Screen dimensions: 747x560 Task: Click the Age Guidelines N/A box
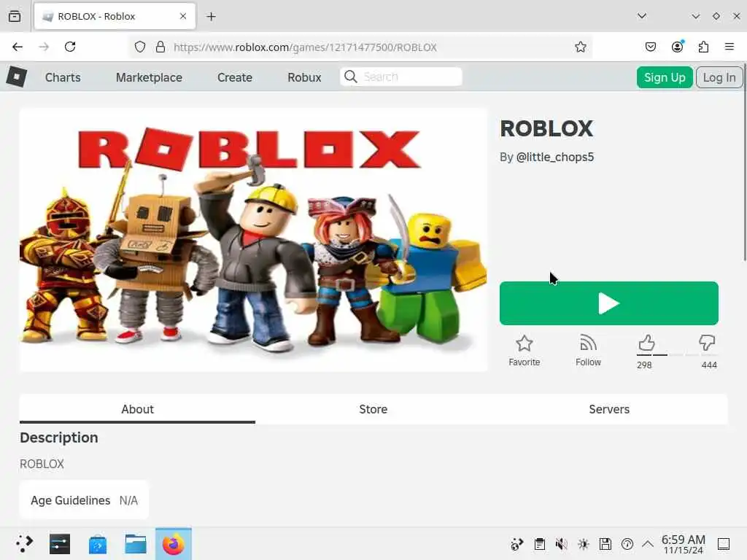coord(84,500)
